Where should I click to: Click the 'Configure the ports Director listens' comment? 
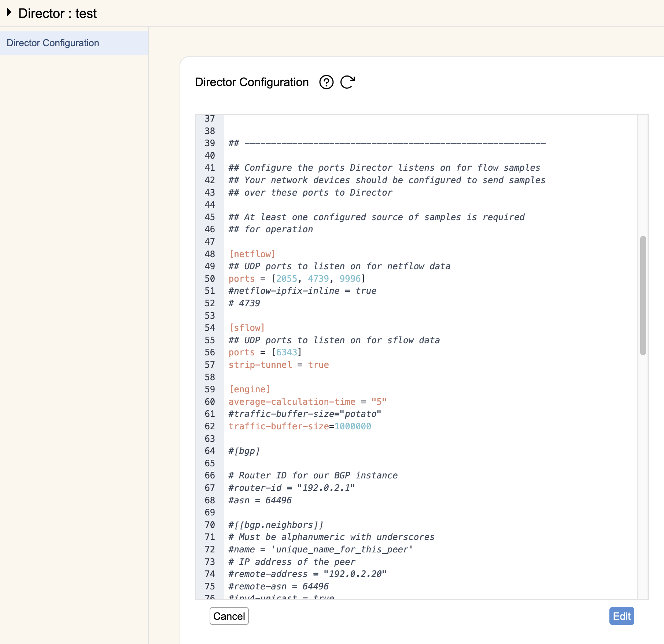pyautogui.click(x=384, y=167)
